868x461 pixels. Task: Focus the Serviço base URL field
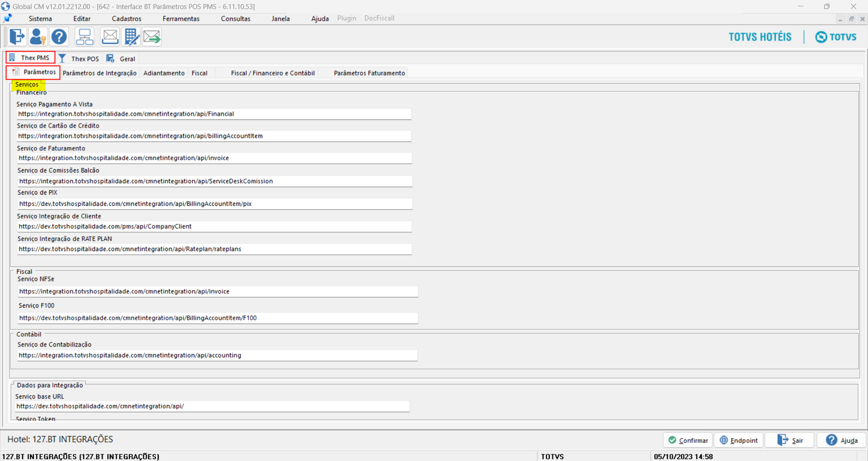(x=212, y=406)
